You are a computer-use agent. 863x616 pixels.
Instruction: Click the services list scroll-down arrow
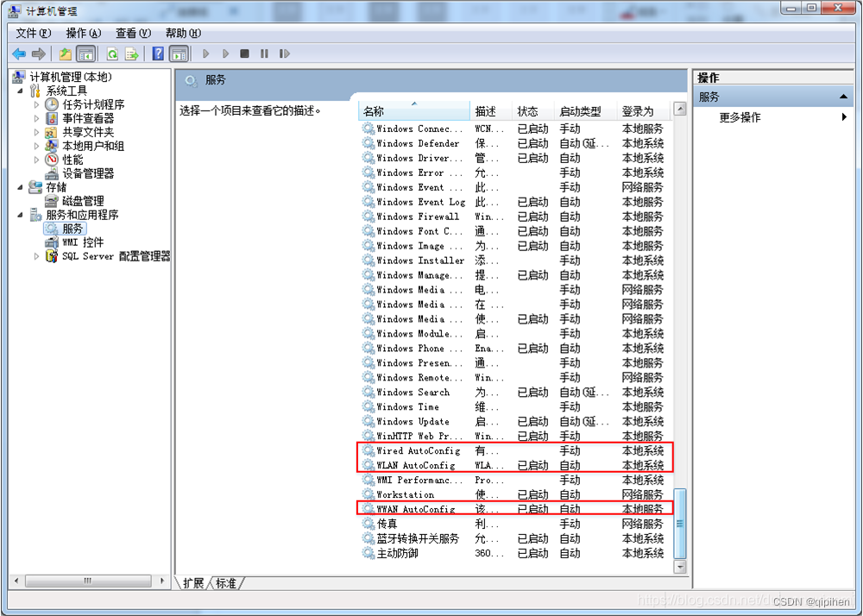click(680, 567)
